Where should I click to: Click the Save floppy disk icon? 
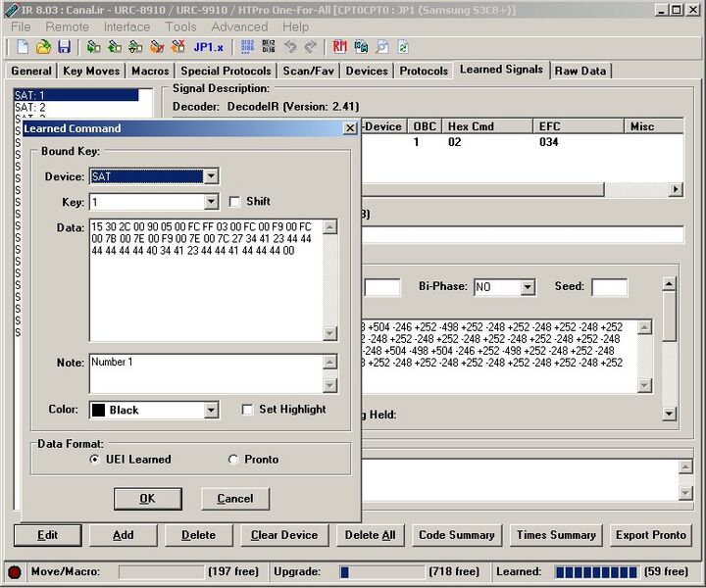coord(64,47)
